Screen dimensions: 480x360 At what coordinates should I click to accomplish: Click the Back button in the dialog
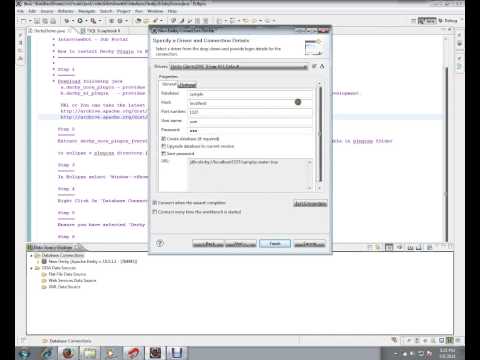pyautogui.click(x=208, y=244)
